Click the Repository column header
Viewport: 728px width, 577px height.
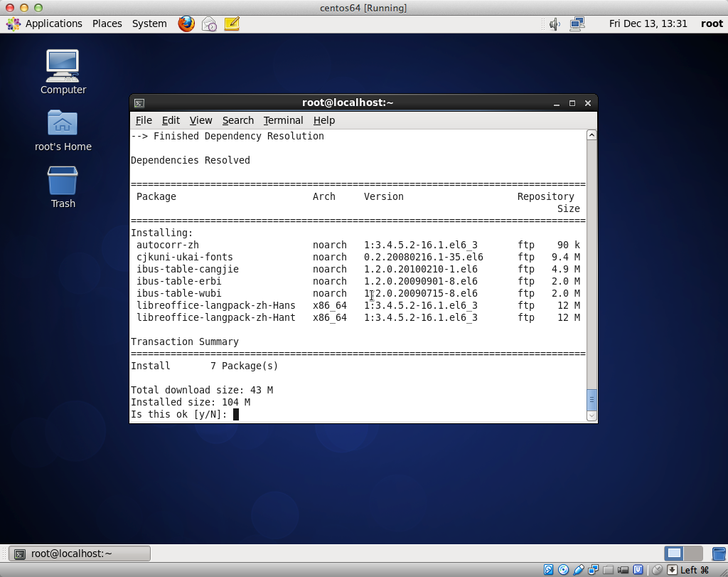click(545, 196)
